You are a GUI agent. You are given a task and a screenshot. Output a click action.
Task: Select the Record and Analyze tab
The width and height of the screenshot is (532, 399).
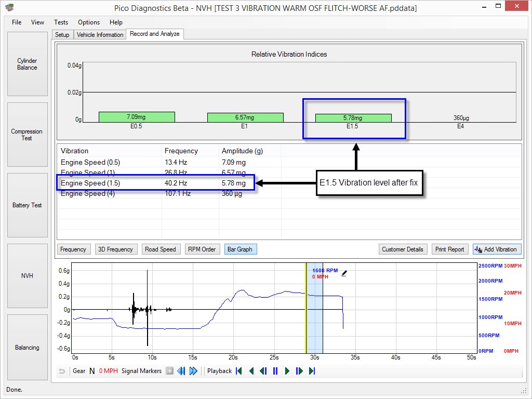tap(155, 34)
